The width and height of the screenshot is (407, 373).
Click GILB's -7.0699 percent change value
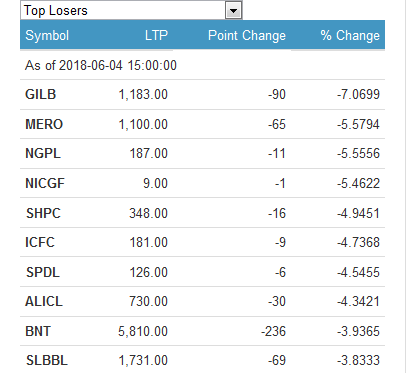(x=358, y=94)
